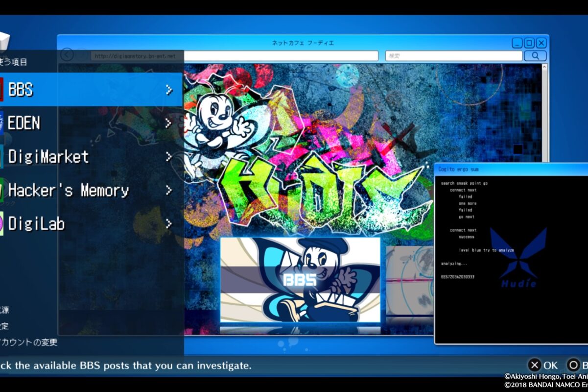This screenshot has height=392, width=588.
Task: Open the EDEN menu entry
Action: pyautogui.click(x=92, y=123)
